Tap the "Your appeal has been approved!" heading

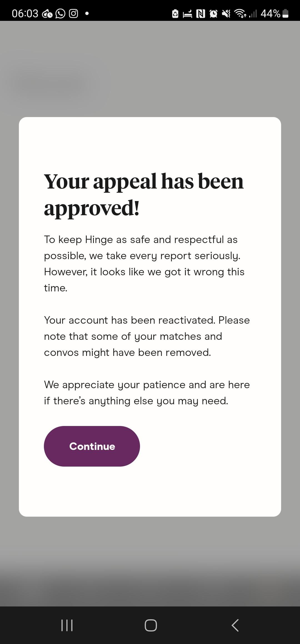tap(144, 194)
